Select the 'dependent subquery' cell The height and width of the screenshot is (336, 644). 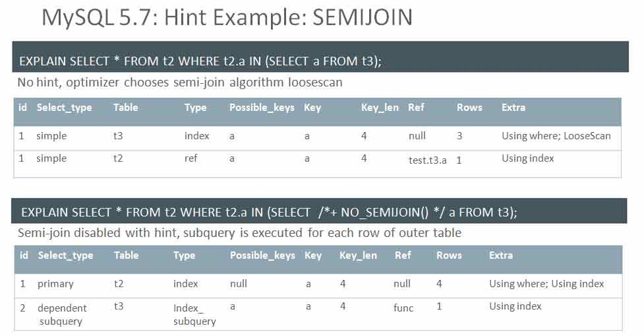click(62, 314)
